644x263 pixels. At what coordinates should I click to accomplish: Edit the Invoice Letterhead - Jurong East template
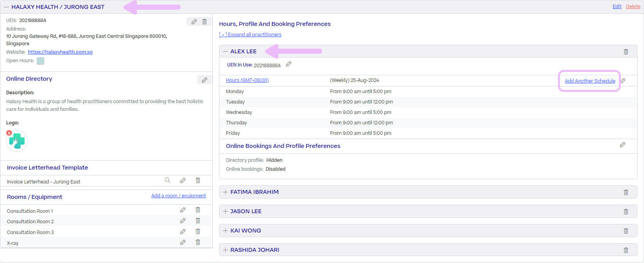[x=183, y=180]
